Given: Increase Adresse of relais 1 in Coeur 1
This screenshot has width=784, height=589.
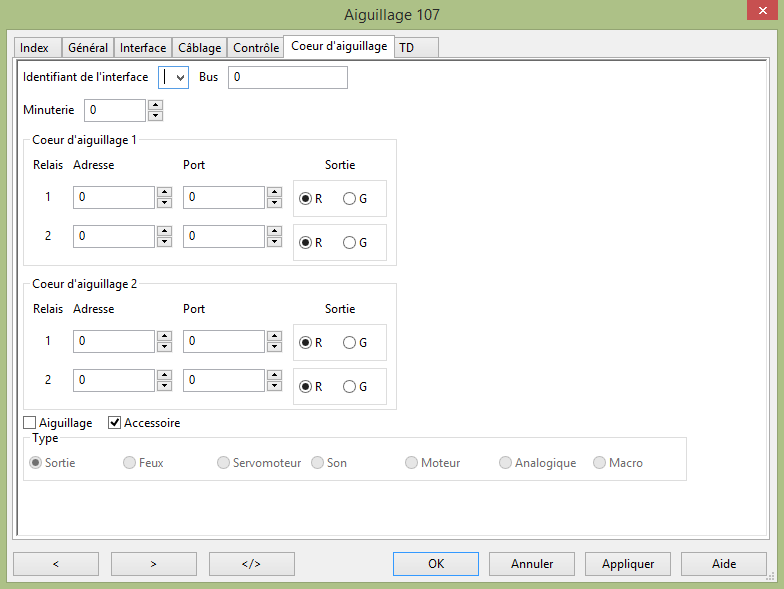Looking at the screenshot, I should click(164, 192).
